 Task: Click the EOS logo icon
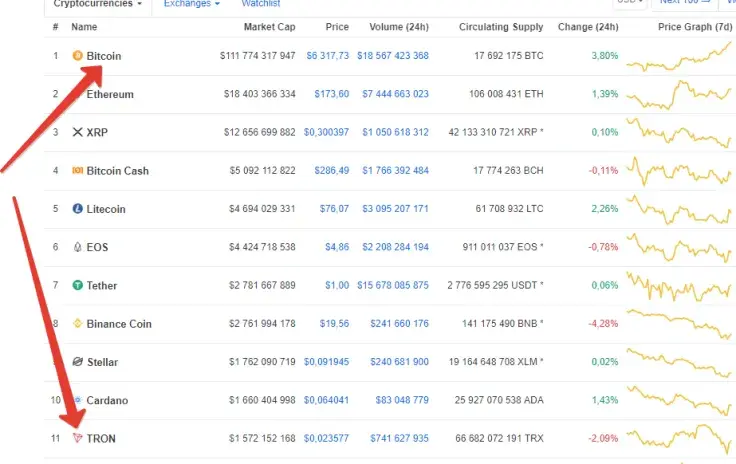coord(78,247)
